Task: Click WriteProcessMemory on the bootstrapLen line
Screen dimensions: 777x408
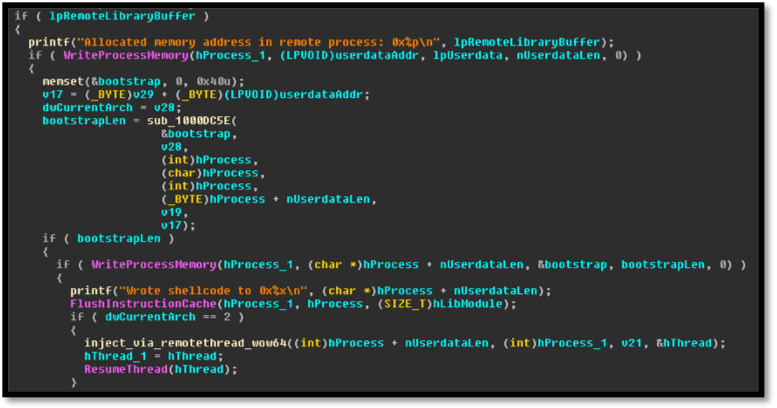Action: coord(154,264)
